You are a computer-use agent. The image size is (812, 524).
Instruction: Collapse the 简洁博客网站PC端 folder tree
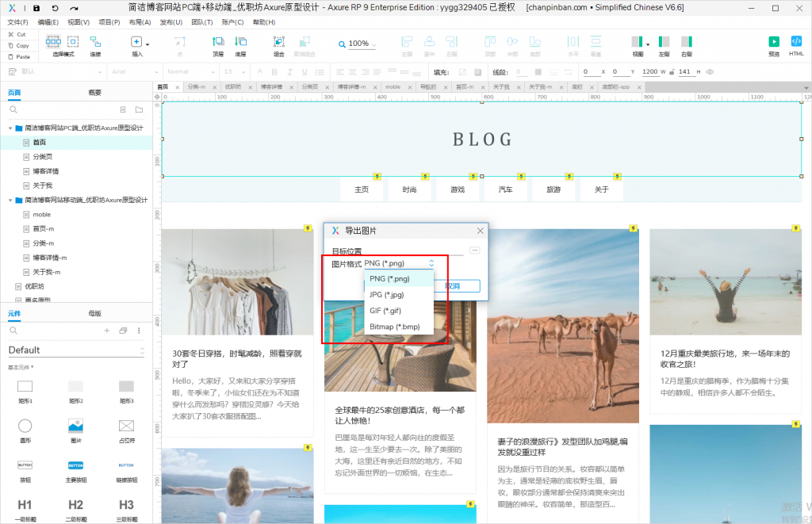point(11,128)
